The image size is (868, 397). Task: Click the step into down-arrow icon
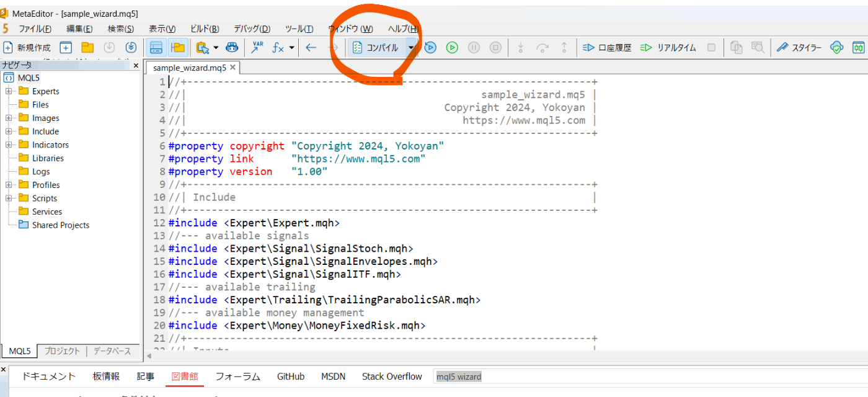pyautogui.click(x=521, y=47)
